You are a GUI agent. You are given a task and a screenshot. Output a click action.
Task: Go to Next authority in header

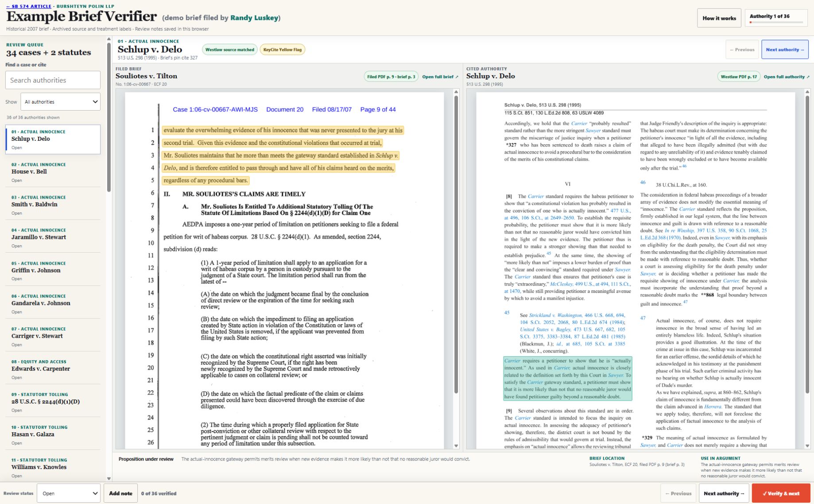(x=785, y=50)
